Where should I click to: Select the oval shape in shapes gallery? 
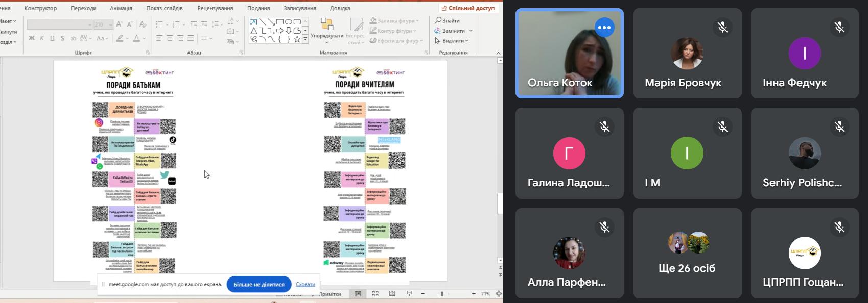click(288, 22)
